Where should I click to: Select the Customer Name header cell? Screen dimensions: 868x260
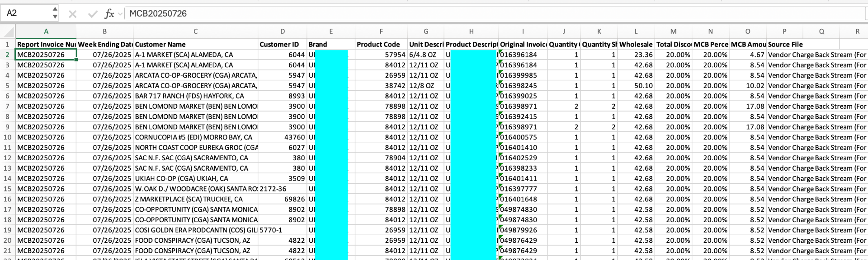[x=195, y=44]
